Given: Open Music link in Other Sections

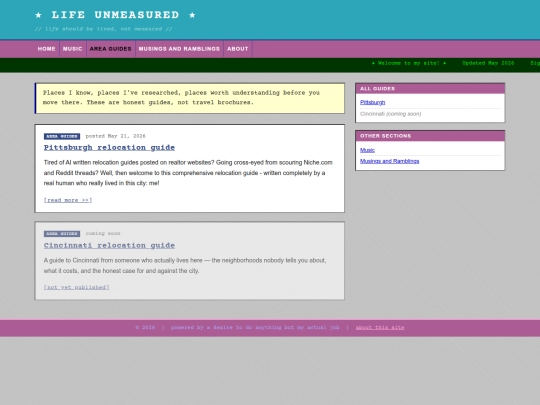Looking at the screenshot, I should 367,150.
